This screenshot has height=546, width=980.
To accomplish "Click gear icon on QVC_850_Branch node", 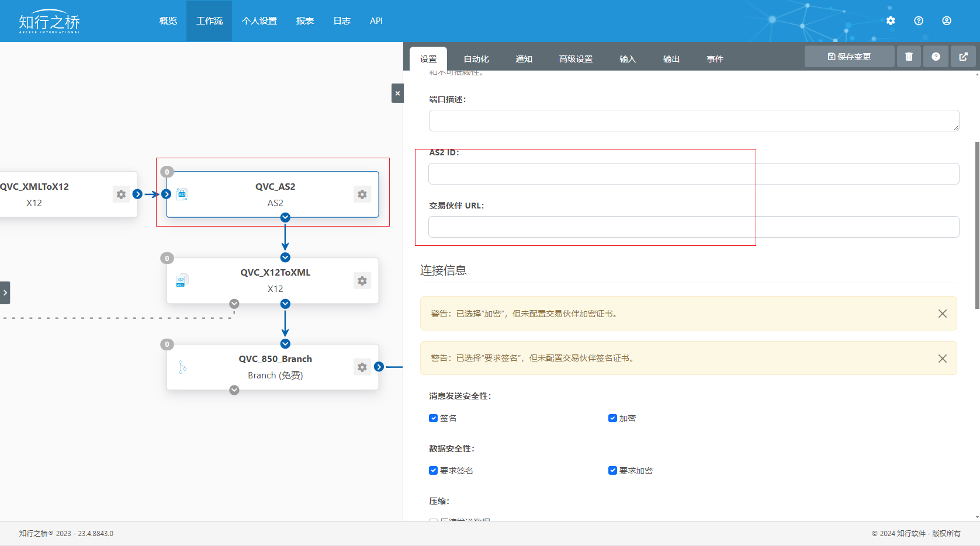I will 362,367.
